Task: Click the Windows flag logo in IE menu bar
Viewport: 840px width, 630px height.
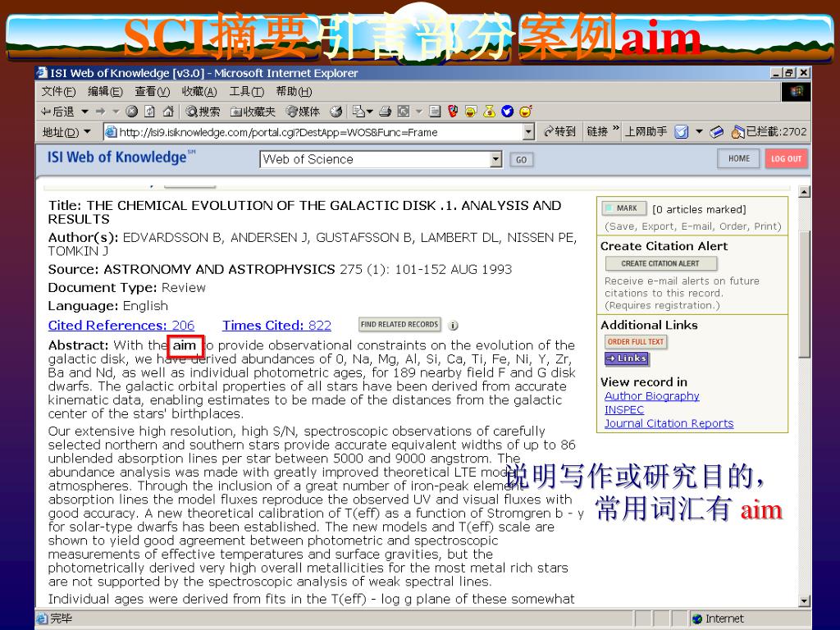Action: click(x=796, y=92)
